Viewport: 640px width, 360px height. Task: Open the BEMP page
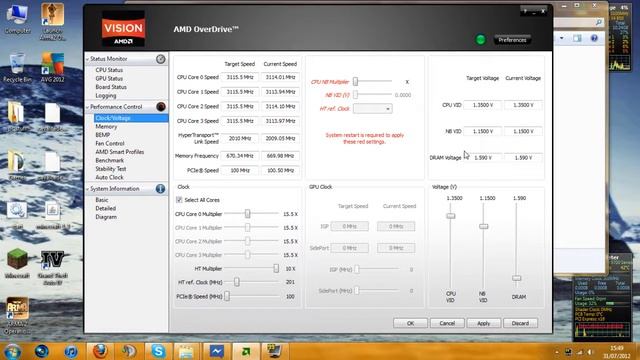[102, 135]
